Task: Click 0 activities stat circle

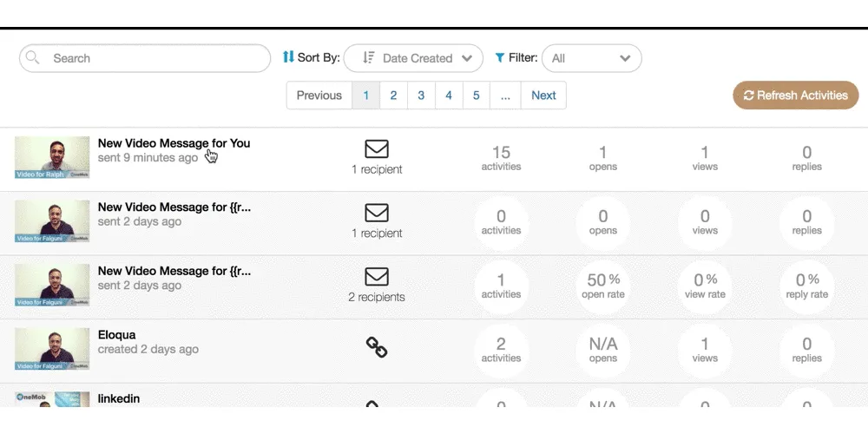Action: (x=501, y=222)
